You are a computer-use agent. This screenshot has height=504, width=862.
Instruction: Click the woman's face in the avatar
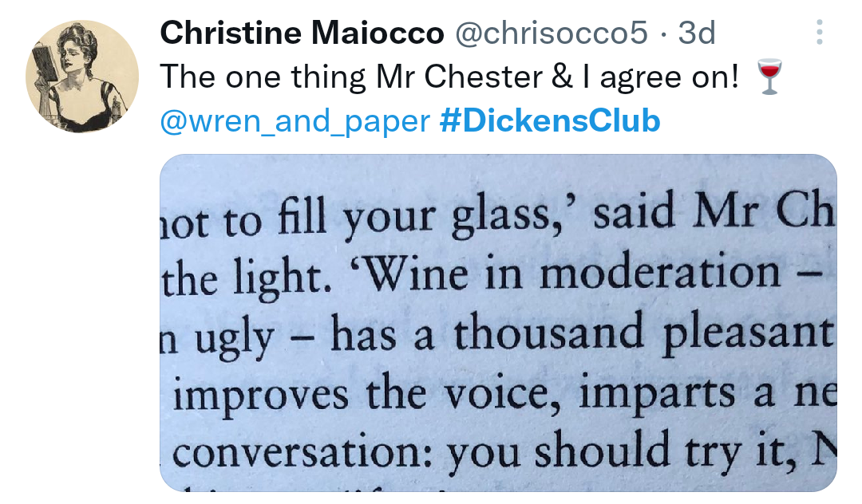(x=74, y=58)
